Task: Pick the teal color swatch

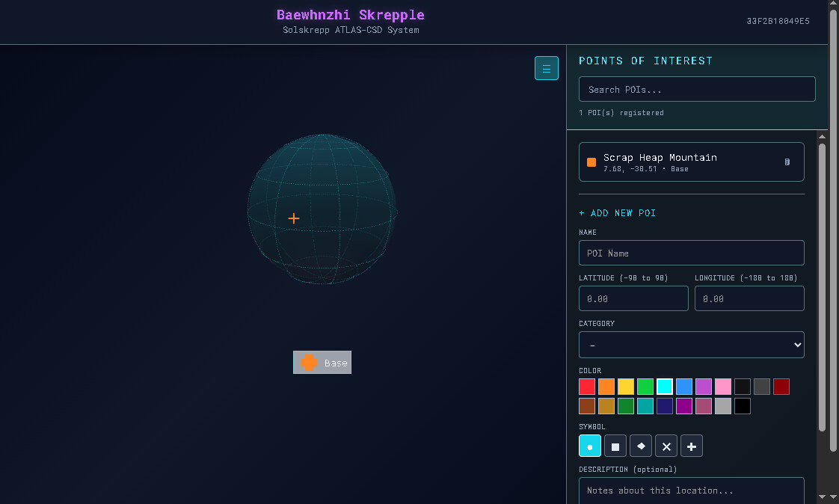Action: (645, 406)
